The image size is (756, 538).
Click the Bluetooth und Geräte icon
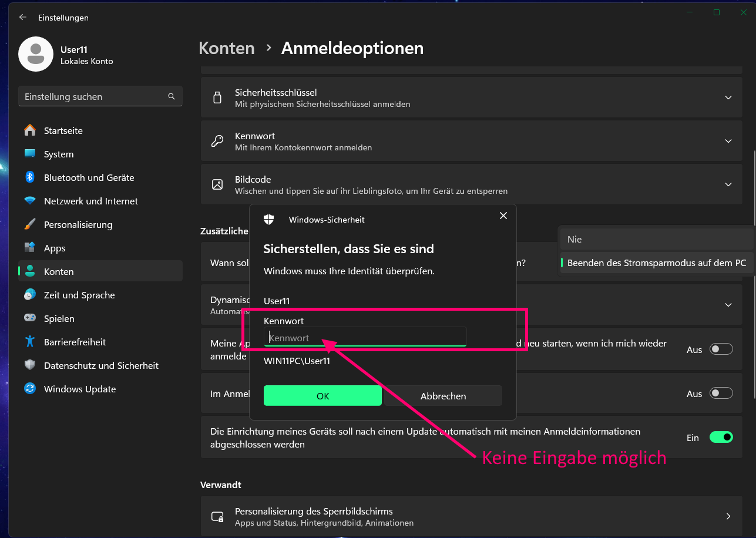click(30, 177)
